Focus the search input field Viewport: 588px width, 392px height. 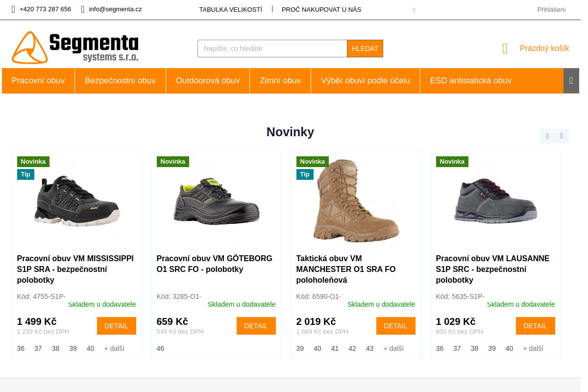click(x=272, y=49)
